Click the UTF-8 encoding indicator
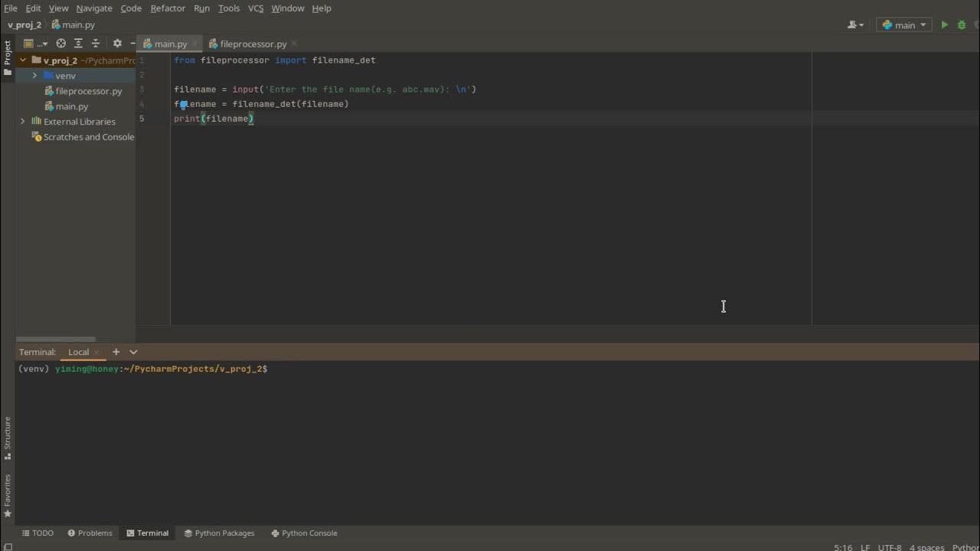 [890, 547]
